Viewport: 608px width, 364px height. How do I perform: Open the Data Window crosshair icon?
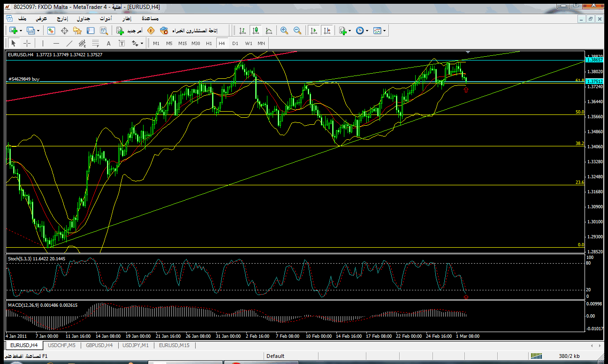(64, 30)
